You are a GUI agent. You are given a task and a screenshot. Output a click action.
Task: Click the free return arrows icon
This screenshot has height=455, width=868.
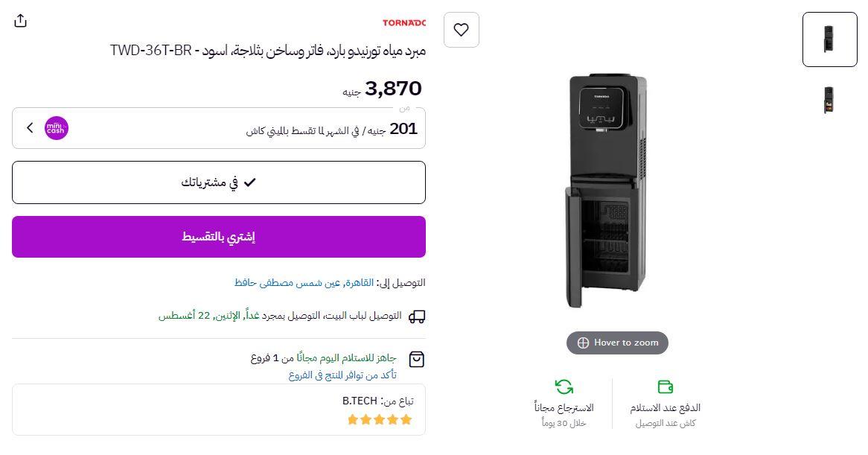coord(564,387)
